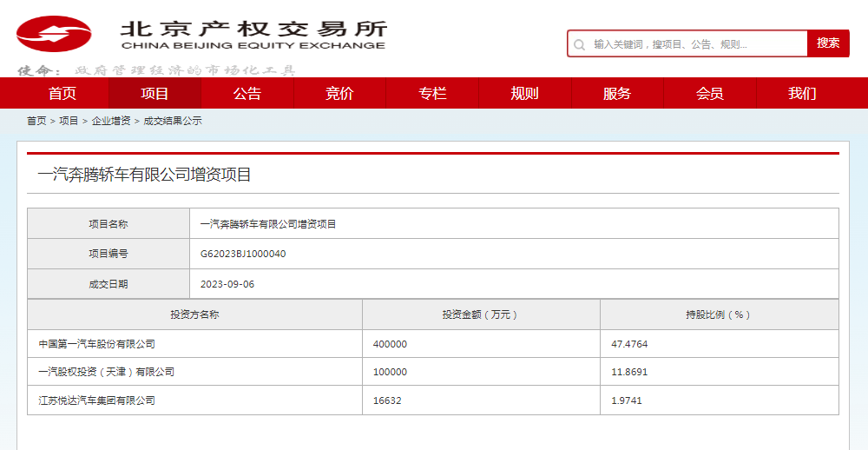Open the 规则 navigation menu item

(525, 93)
